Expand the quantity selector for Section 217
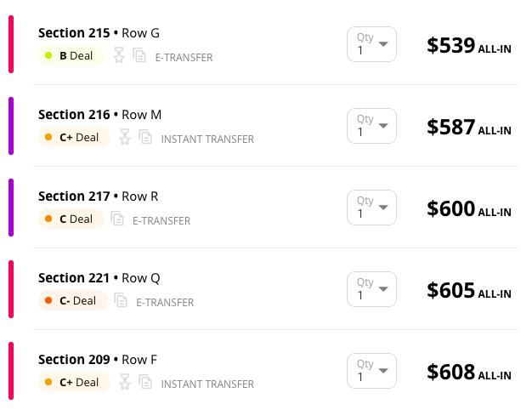Viewport: 532px width, 410px height. click(371, 208)
